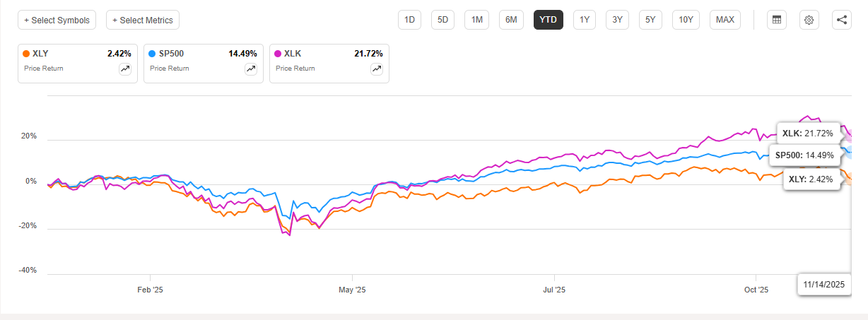Open chart settings gear icon
The height and width of the screenshot is (320, 868).
click(809, 20)
